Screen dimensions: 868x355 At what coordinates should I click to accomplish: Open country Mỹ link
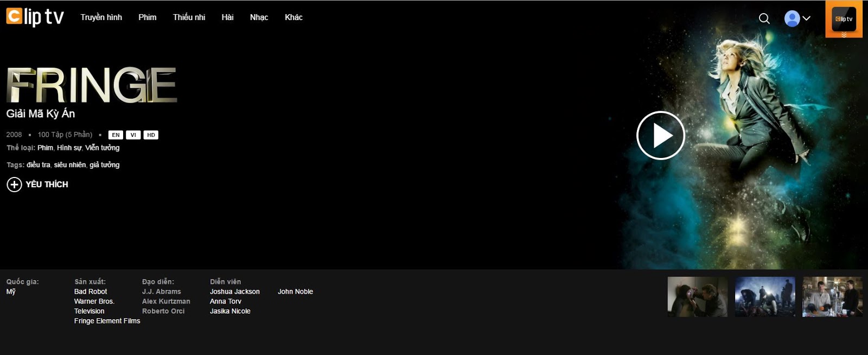(11, 291)
